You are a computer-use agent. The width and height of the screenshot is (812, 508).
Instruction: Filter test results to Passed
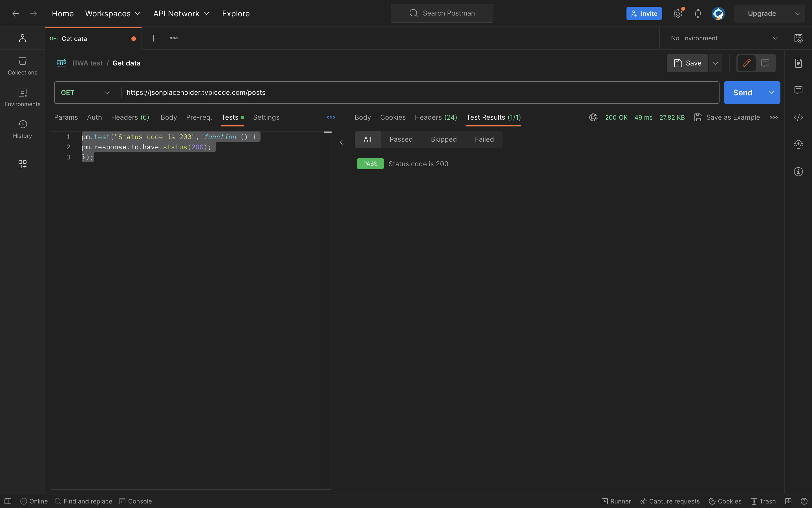401,139
